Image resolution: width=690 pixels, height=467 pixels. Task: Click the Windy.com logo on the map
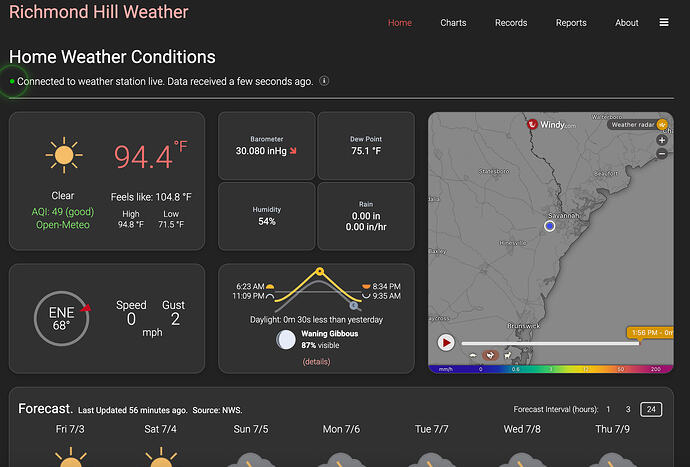pyautogui.click(x=551, y=125)
